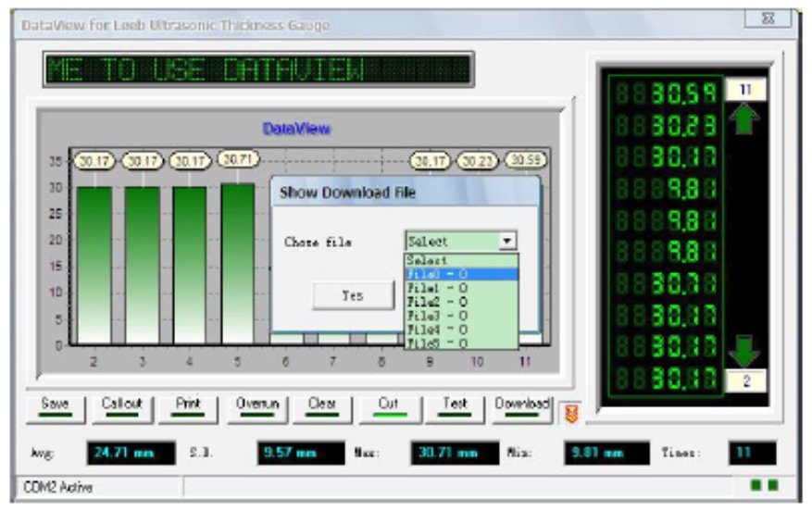Click the 30.23 label above bar 10
Screen dimensions: 812x511
[477, 161]
